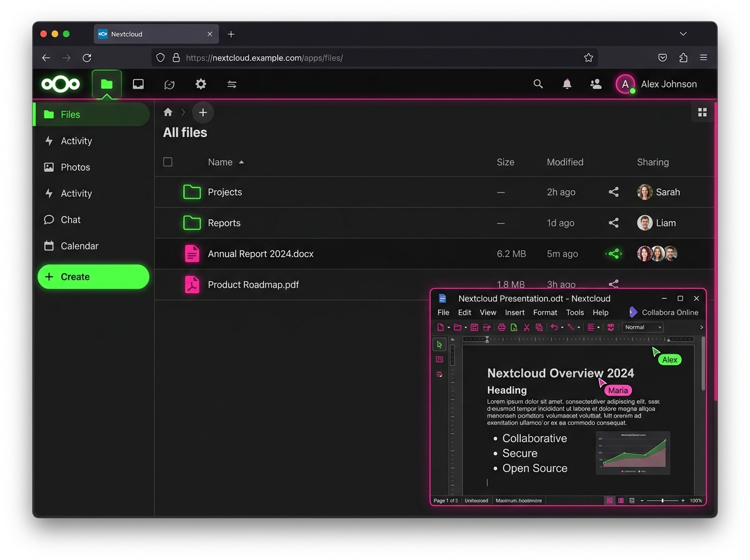
Task: Click the Cut scissors icon in the Collabora toolbar
Action: click(526, 327)
